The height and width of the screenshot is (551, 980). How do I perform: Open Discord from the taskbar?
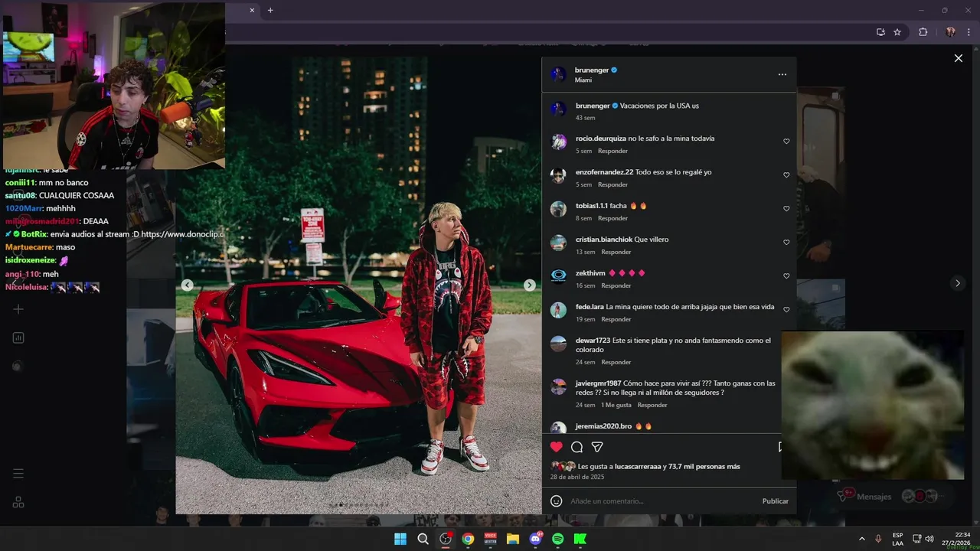[x=535, y=539]
